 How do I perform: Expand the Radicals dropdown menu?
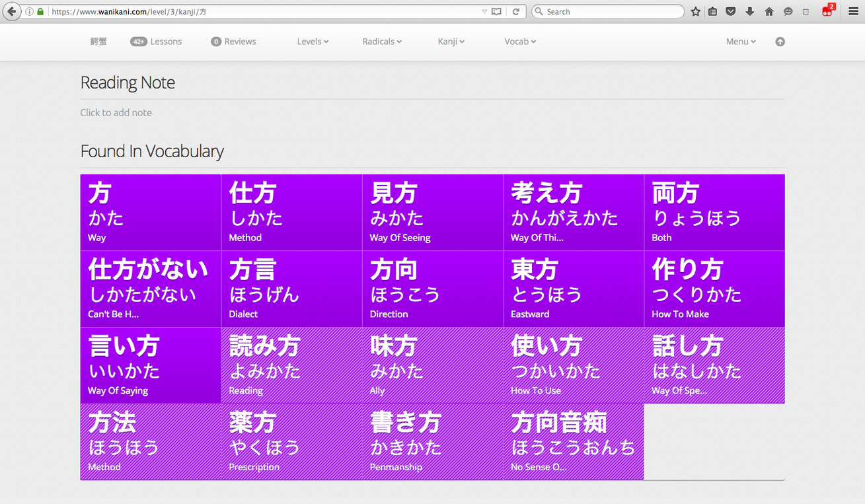[382, 42]
